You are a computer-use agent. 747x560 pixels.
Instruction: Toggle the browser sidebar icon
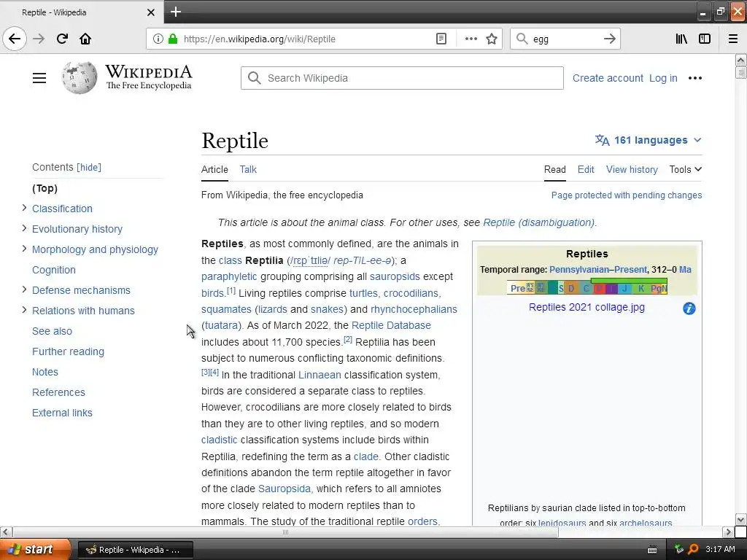pyautogui.click(x=705, y=39)
